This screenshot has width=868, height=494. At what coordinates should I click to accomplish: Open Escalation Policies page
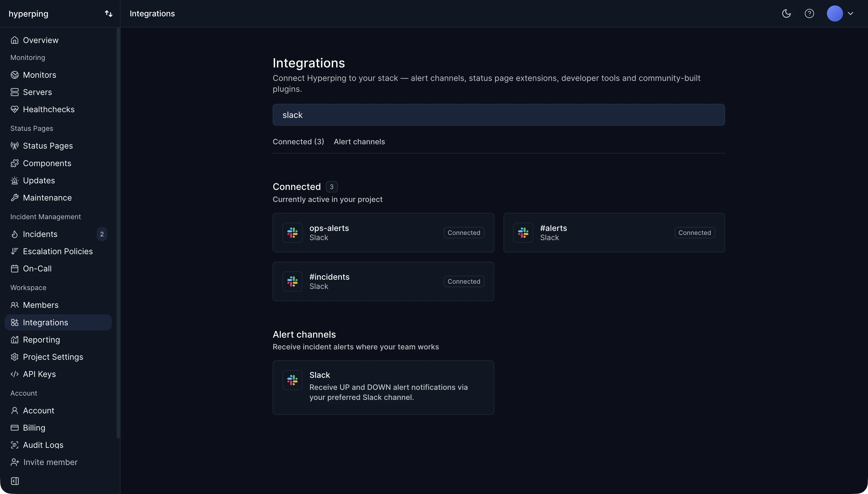58,251
